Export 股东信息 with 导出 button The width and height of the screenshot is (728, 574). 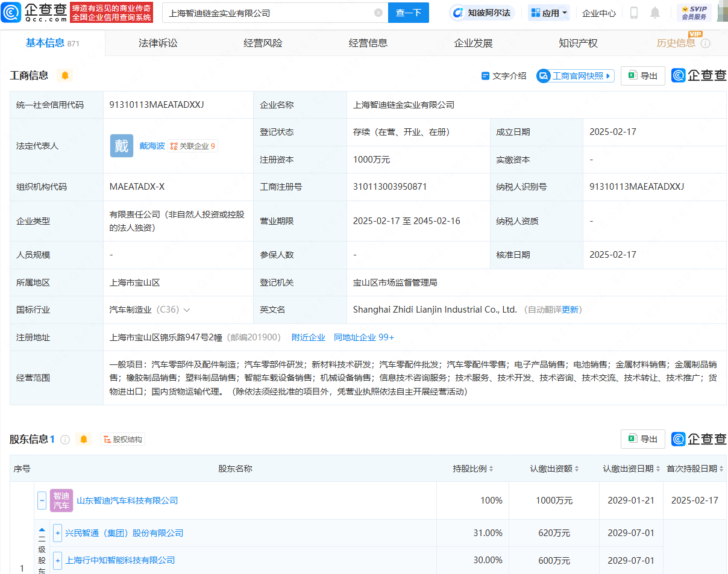[643, 439]
